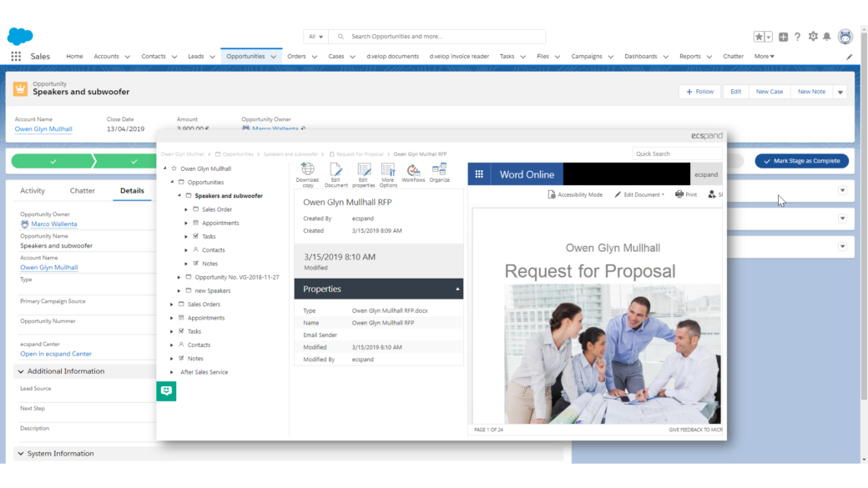Click the New Note button
This screenshot has height=488, width=868.
[811, 92]
